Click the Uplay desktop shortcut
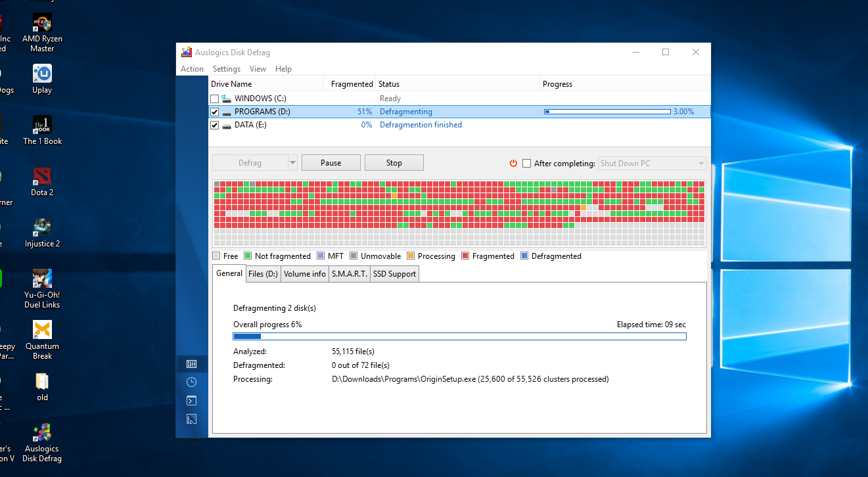The width and height of the screenshot is (868, 477). pyautogui.click(x=42, y=79)
